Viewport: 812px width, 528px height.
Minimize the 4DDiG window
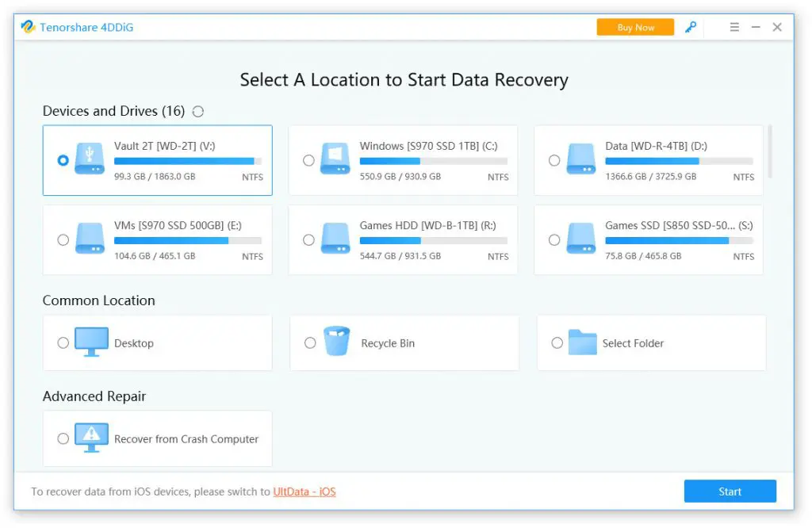point(756,27)
